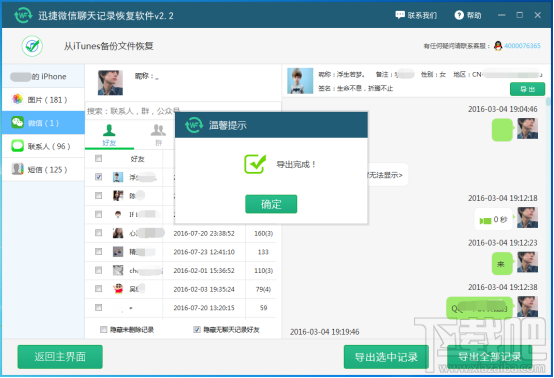
Task: Open the 微信 (1) sidebar entry
Action: click(43, 123)
